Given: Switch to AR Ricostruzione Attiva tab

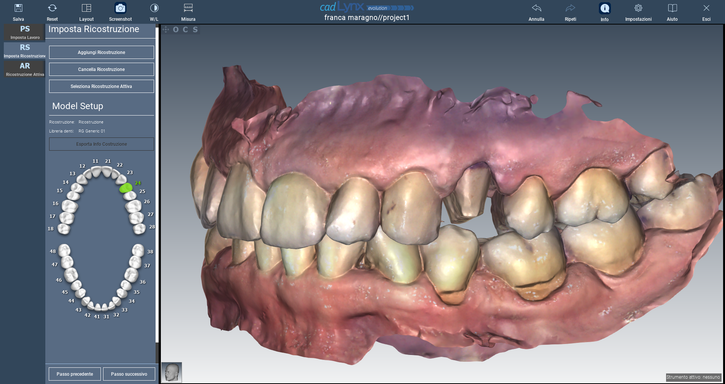Looking at the screenshot, I should pos(25,69).
